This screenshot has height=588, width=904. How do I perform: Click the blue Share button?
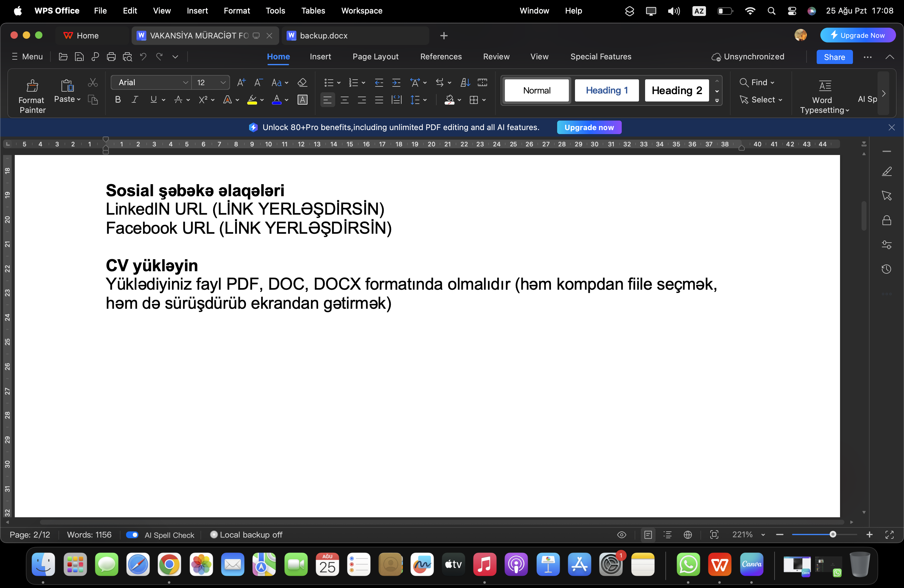(x=834, y=57)
